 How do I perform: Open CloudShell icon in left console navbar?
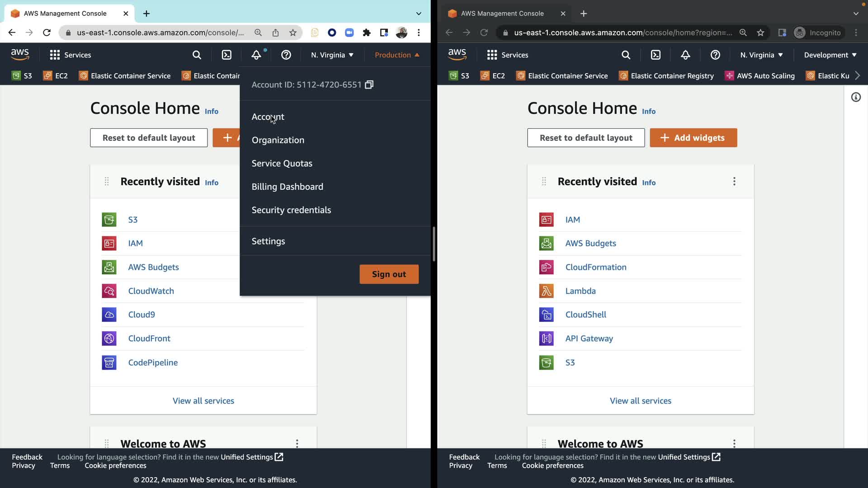pyautogui.click(x=226, y=55)
